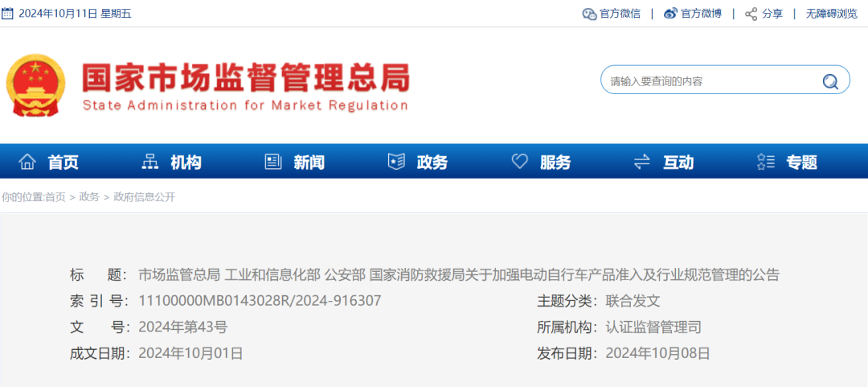Open the 互动 navigation item
The width and height of the screenshot is (868, 387).
click(678, 163)
